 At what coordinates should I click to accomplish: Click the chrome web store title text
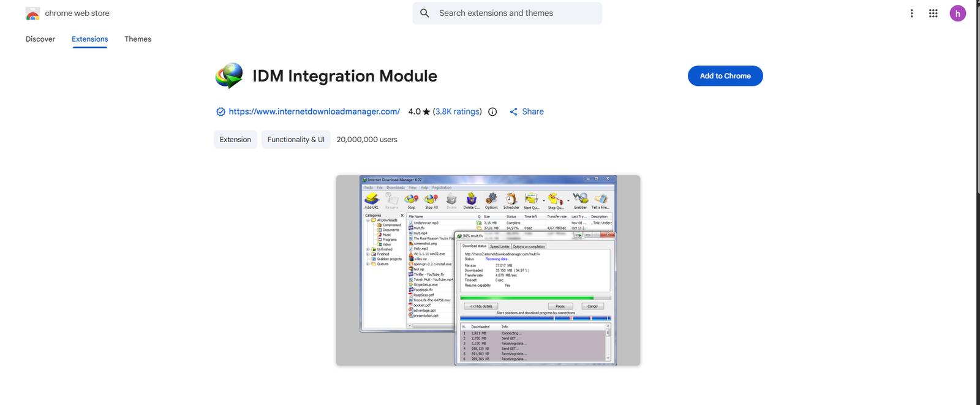77,13
